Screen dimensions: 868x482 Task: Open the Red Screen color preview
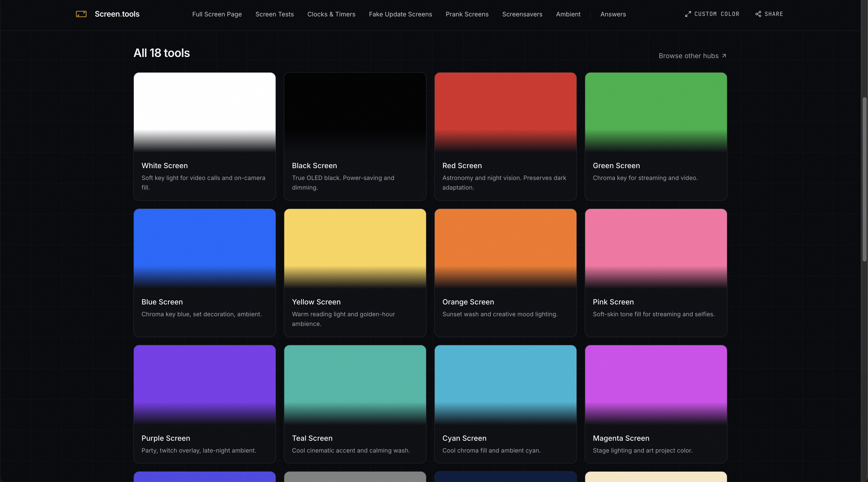pos(505,112)
